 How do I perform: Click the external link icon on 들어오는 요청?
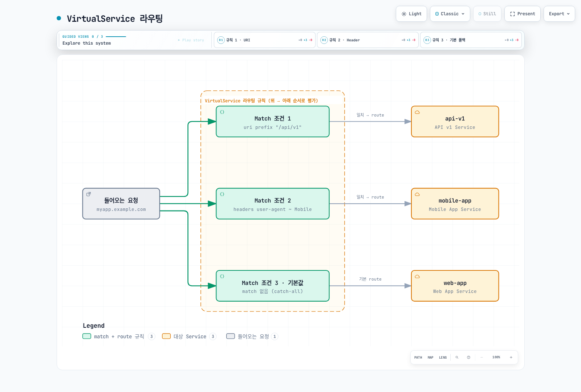click(x=89, y=194)
